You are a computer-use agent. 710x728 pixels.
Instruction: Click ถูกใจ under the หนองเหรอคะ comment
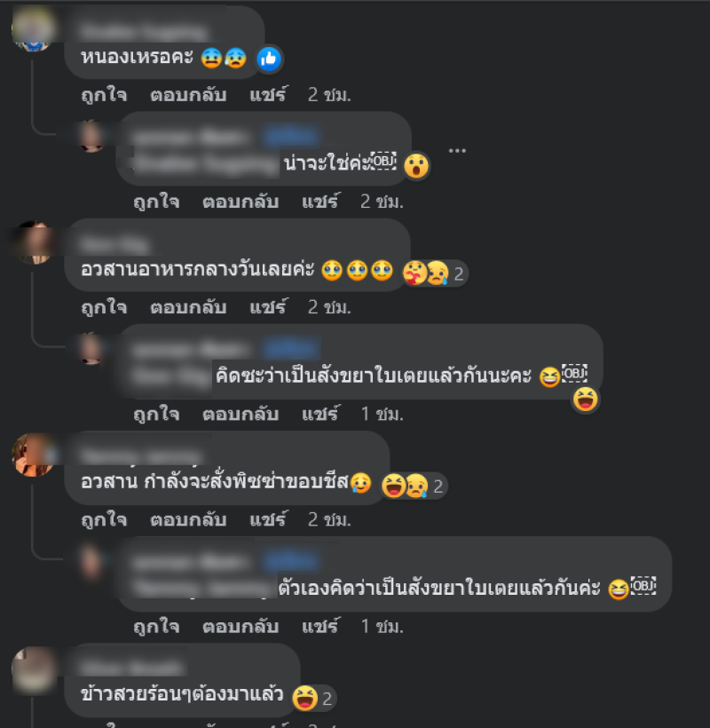pyautogui.click(x=104, y=95)
